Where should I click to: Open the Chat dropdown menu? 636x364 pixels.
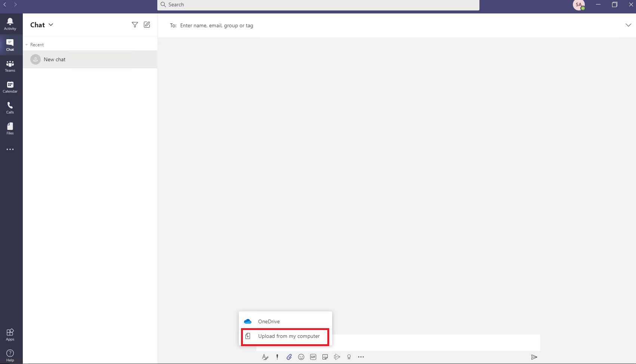tap(51, 25)
